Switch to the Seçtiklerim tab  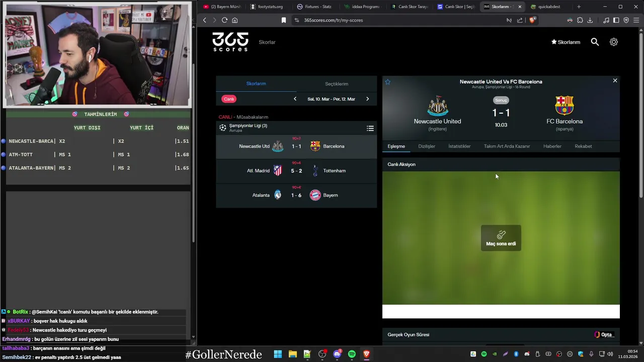click(337, 84)
